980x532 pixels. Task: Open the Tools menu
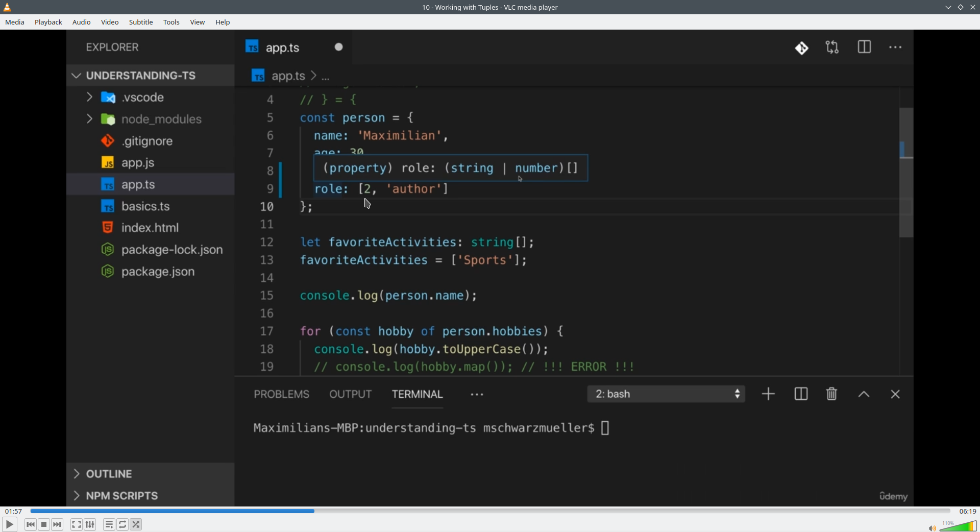[171, 22]
